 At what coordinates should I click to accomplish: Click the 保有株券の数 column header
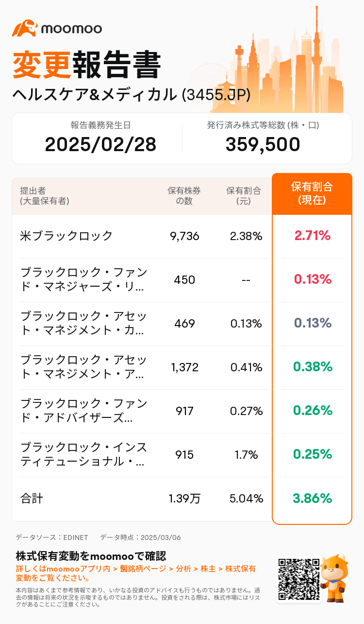pyautogui.click(x=184, y=195)
